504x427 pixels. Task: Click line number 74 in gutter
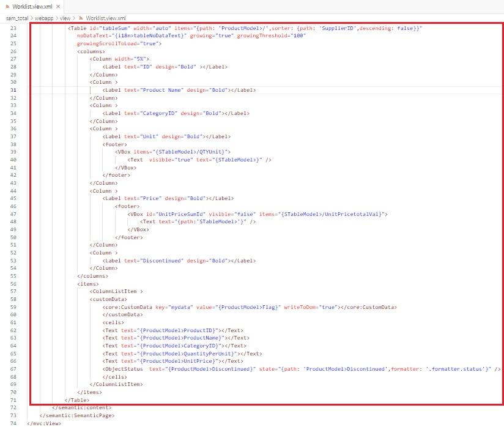13,423
